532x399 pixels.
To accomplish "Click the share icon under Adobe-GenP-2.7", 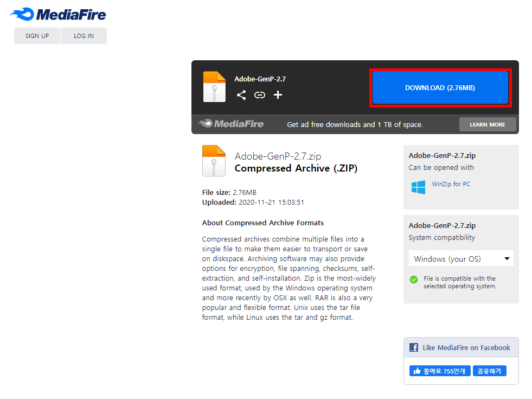I will [x=241, y=95].
